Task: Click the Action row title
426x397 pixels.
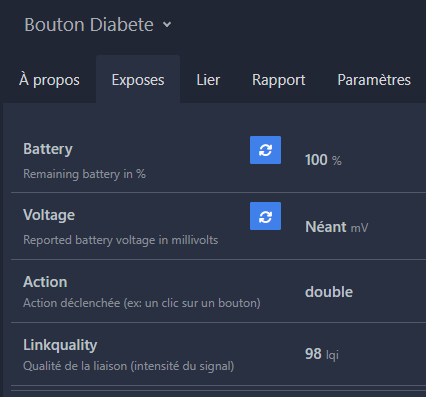Action: pyautogui.click(x=45, y=282)
